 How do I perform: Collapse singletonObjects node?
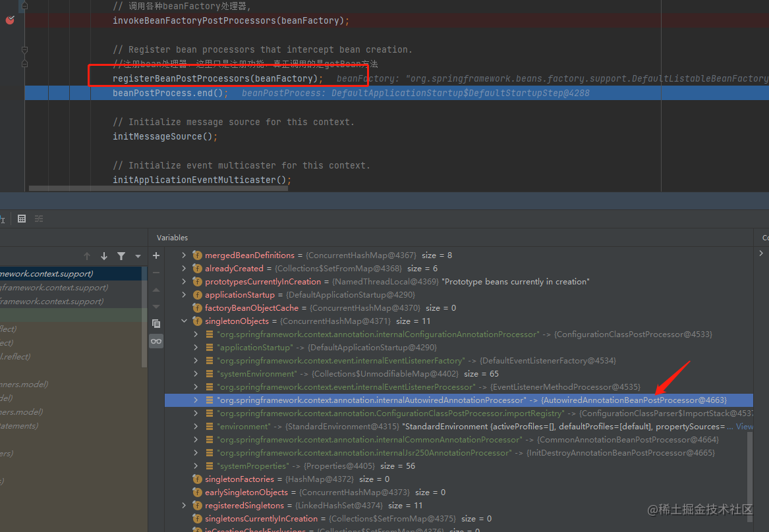(x=184, y=321)
